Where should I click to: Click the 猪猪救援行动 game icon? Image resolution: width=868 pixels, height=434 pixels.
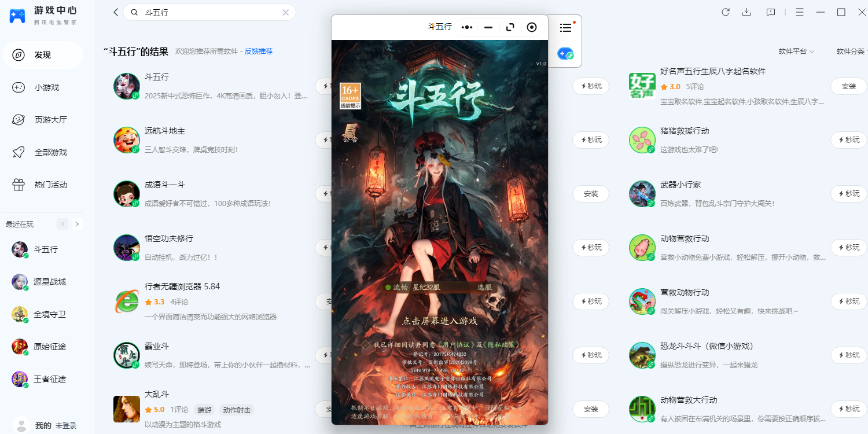(x=642, y=140)
